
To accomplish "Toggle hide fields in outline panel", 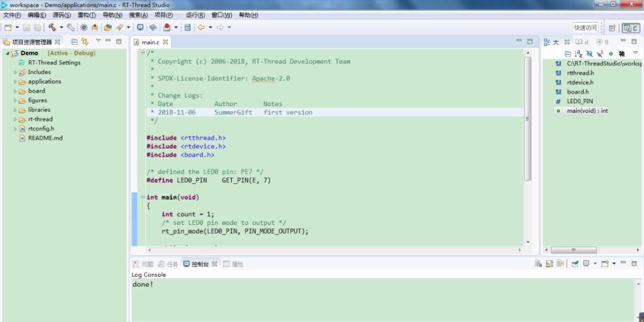I will [x=589, y=54].
